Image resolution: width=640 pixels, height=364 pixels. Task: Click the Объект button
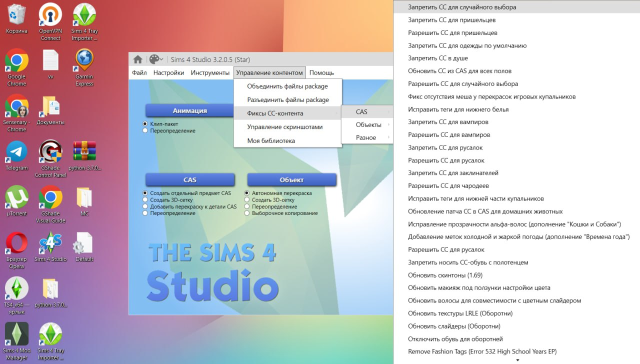[x=291, y=179]
